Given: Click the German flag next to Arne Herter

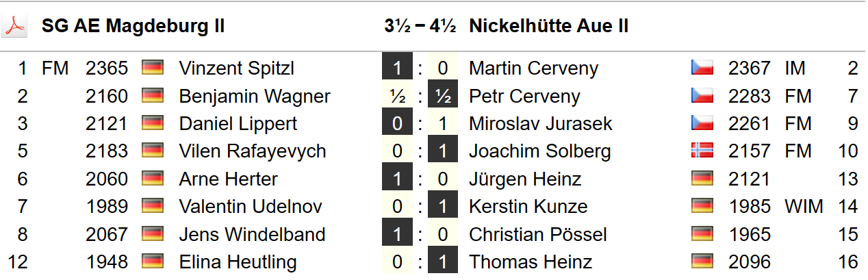Looking at the screenshot, I should tap(152, 179).
